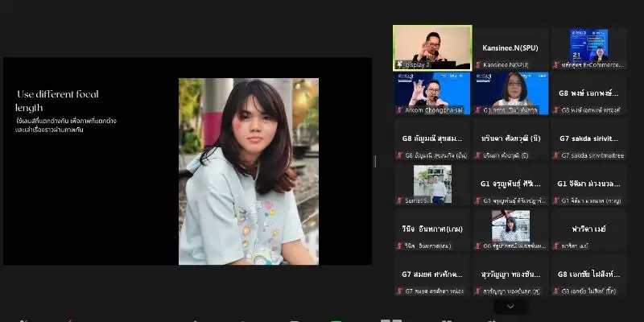This screenshot has height=322, width=644.
Task: Click the Kansinee.N(SPU) participant tile
Action: pos(510,47)
